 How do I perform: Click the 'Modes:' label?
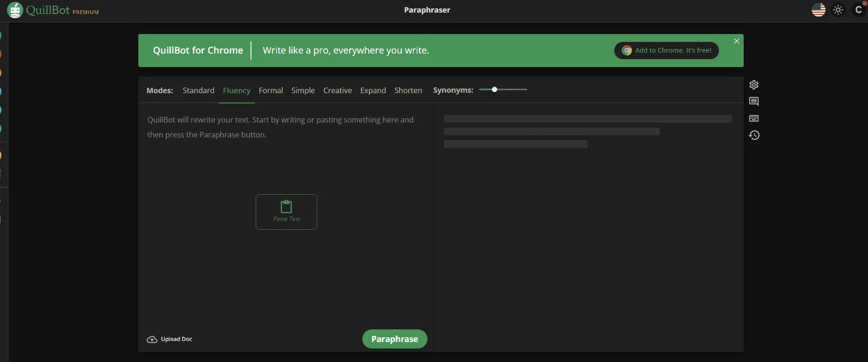[160, 90]
